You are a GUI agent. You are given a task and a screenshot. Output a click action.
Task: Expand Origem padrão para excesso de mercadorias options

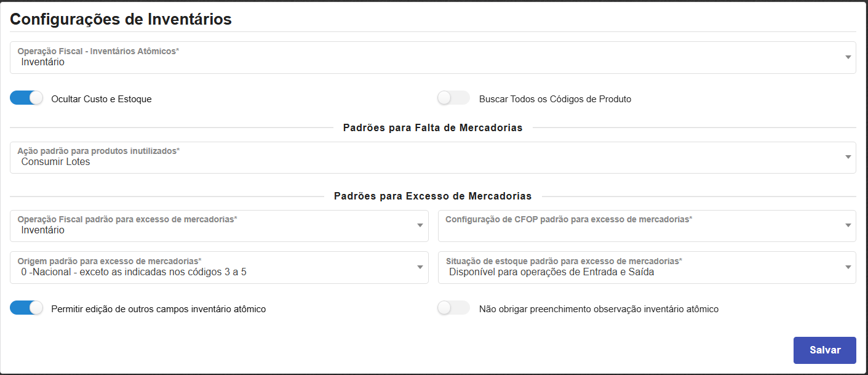coord(419,267)
